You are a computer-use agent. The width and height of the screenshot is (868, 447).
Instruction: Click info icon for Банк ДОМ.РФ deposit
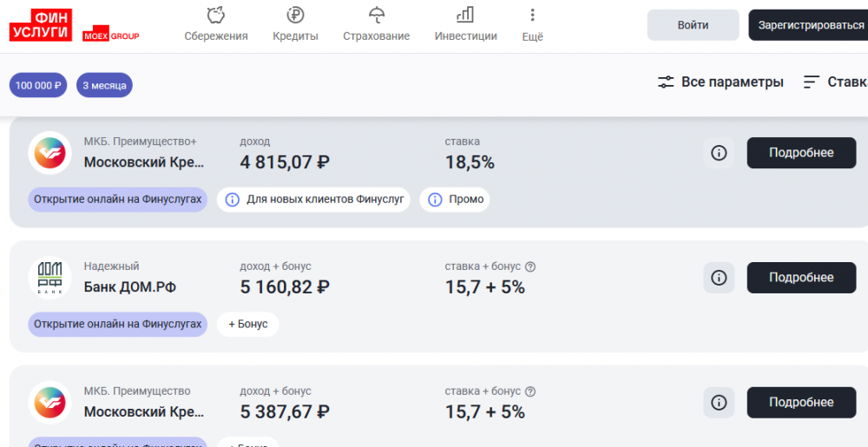[719, 278]
